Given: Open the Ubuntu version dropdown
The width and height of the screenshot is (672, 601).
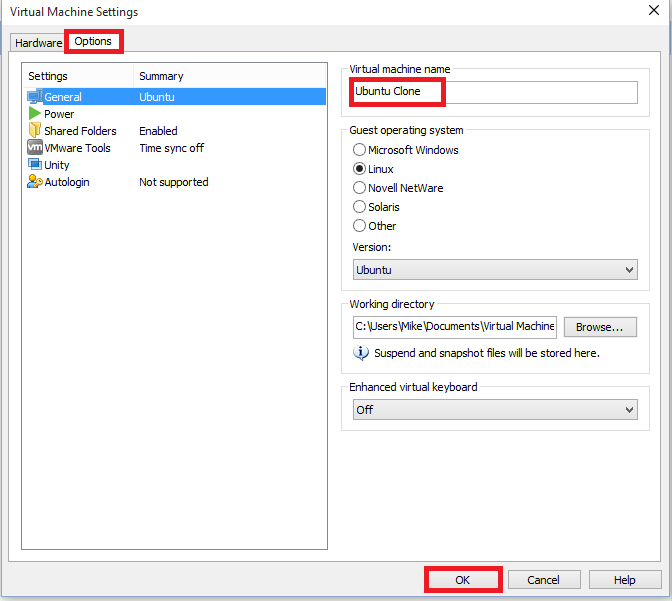Looking at the screenshot, I should [x=494, y=270].
